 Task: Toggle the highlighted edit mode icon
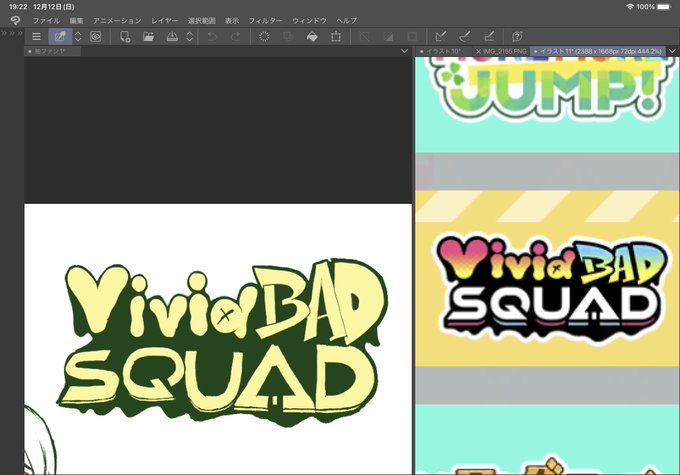(x=60, y=36)
